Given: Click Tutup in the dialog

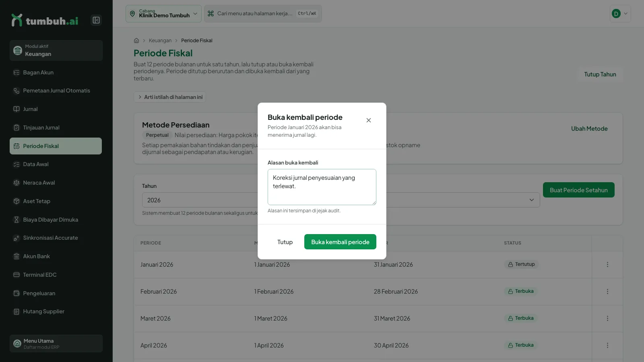Looking at the screenshot, I should click(x=285, y=242).
